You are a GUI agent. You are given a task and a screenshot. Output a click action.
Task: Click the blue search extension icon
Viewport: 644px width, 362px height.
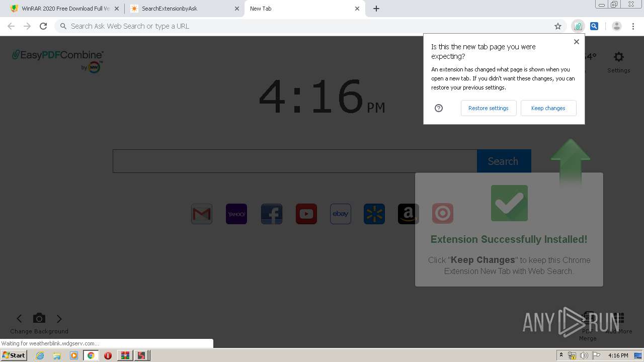(x=594, y=26)
